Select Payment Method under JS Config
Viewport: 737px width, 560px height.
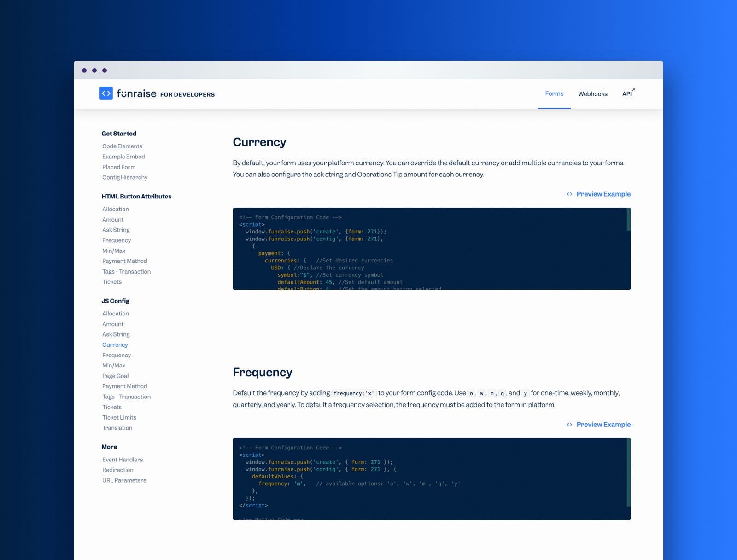point(125,386)
